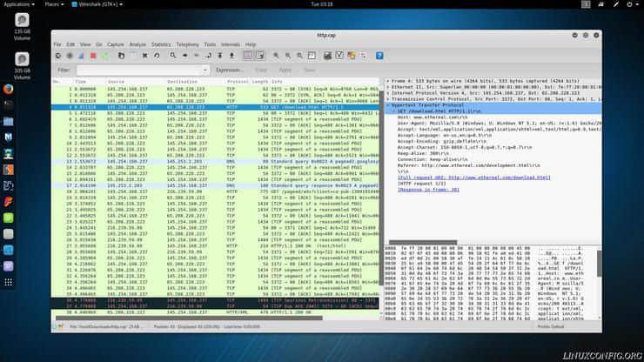Click the Go to last packet icon
Image resolution: width=644 pixels, height=362 pixels.
231,56
